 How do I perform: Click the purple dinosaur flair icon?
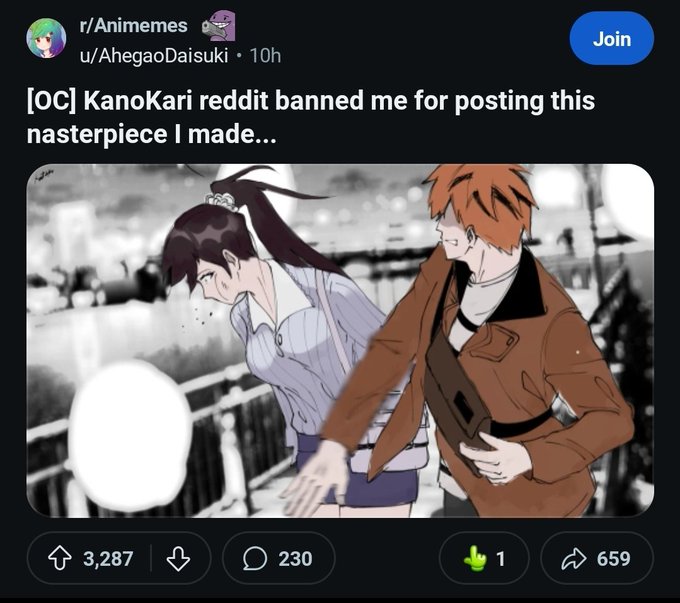(219, 26)
